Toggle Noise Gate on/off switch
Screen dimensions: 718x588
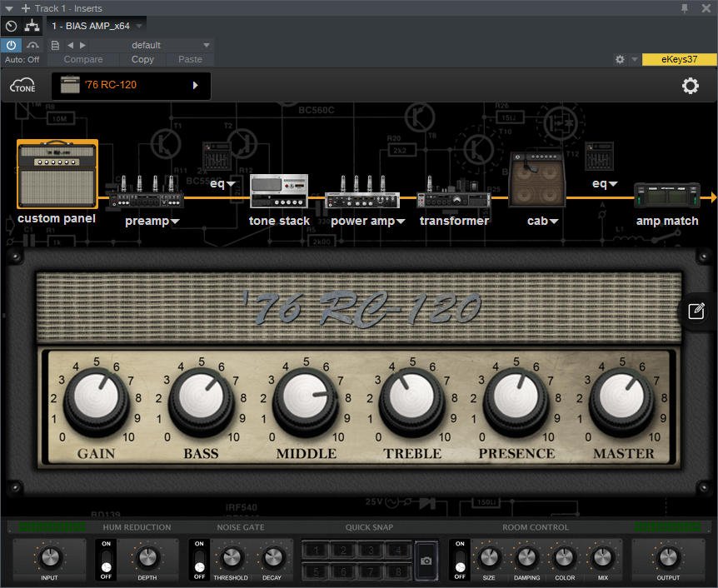(199, 560)
